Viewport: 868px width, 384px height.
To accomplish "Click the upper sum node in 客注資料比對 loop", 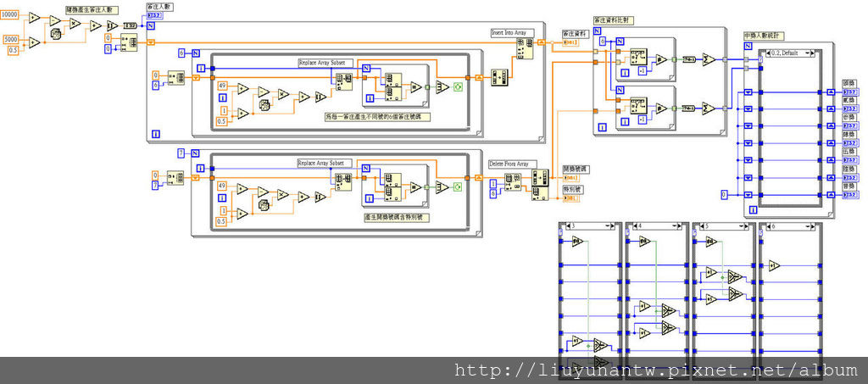I will [x=709, y=59].
